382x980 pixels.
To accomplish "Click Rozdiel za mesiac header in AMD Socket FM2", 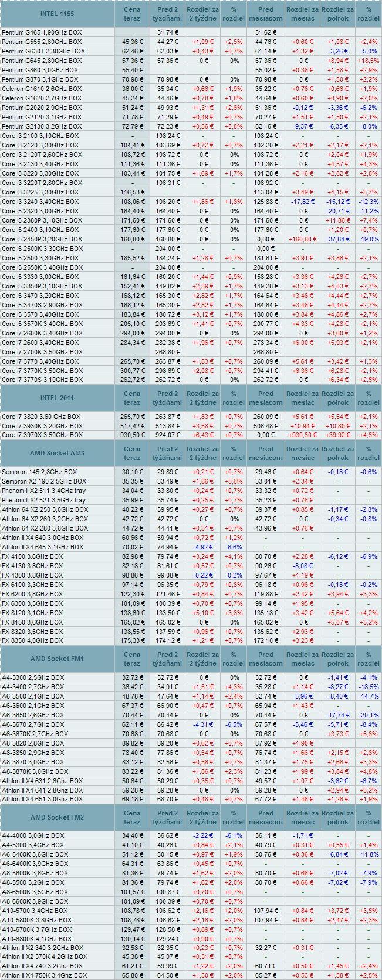I will (303, 817).
